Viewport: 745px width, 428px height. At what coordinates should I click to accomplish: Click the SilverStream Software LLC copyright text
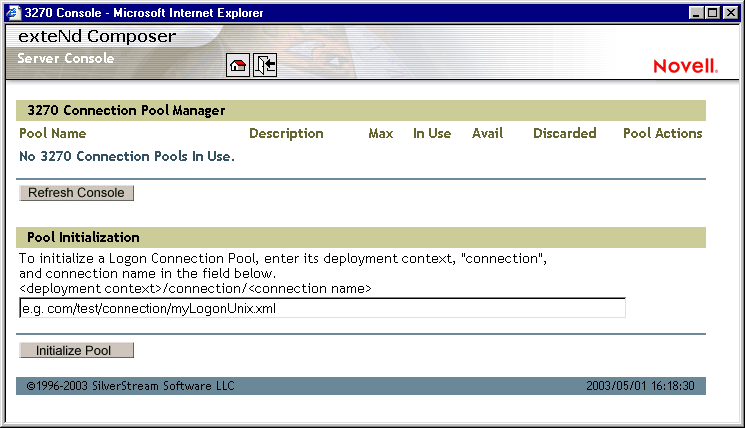[131, 386]
